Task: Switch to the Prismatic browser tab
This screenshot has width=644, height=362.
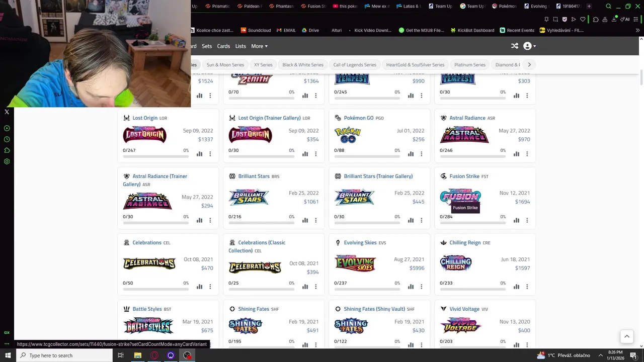Action: tap(217, 6)
